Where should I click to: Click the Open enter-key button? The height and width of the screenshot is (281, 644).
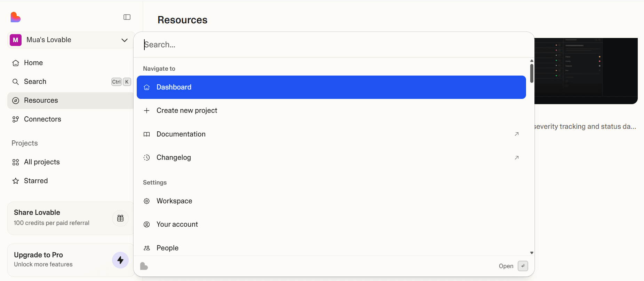point(523,266)
